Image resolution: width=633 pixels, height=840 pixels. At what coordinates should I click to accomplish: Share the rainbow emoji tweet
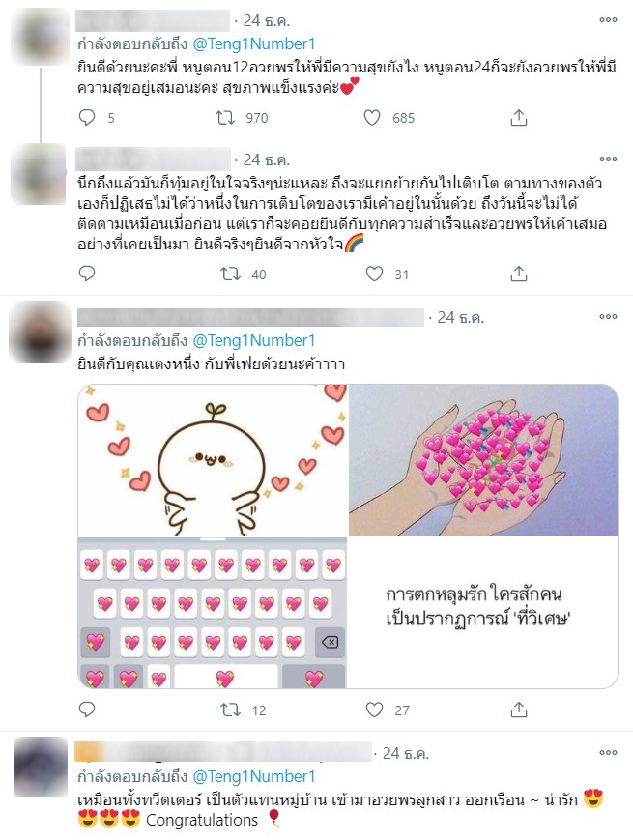518,274
